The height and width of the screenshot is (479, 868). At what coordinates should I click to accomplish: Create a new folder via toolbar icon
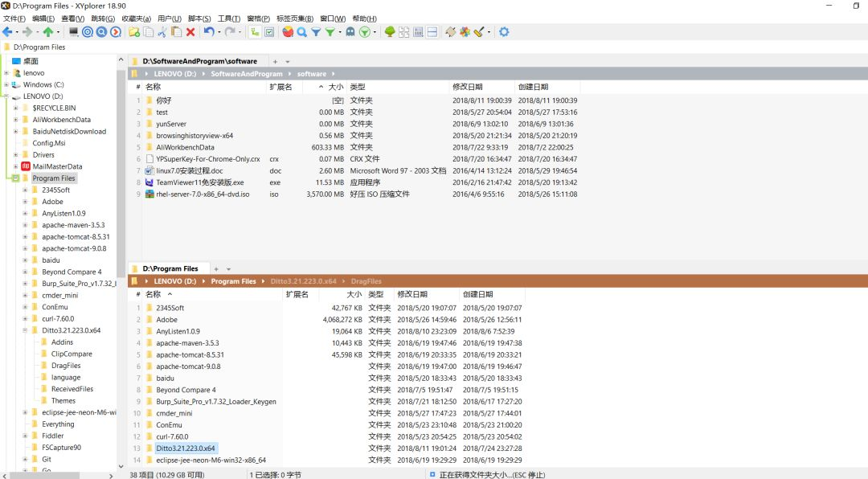(x=134, y=32)
